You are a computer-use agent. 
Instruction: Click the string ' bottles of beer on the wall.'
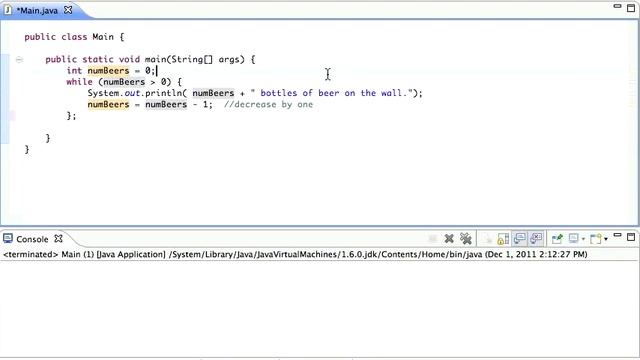point(331,93)
